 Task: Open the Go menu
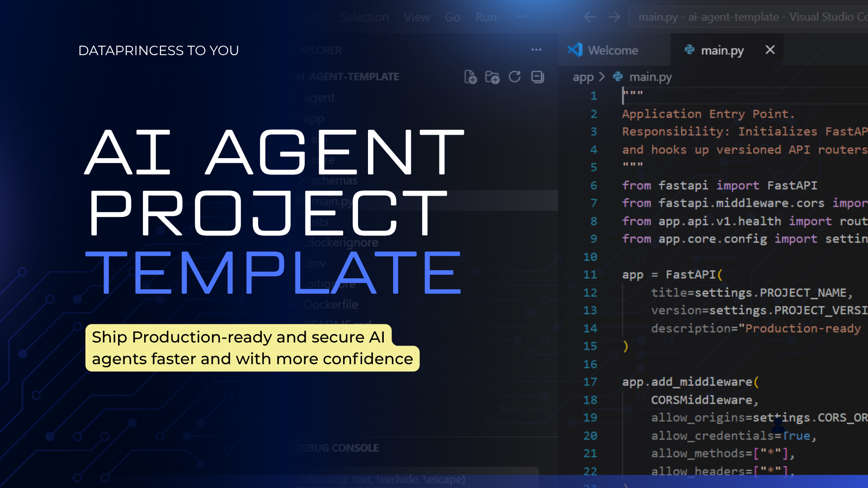tap(453, 17)
